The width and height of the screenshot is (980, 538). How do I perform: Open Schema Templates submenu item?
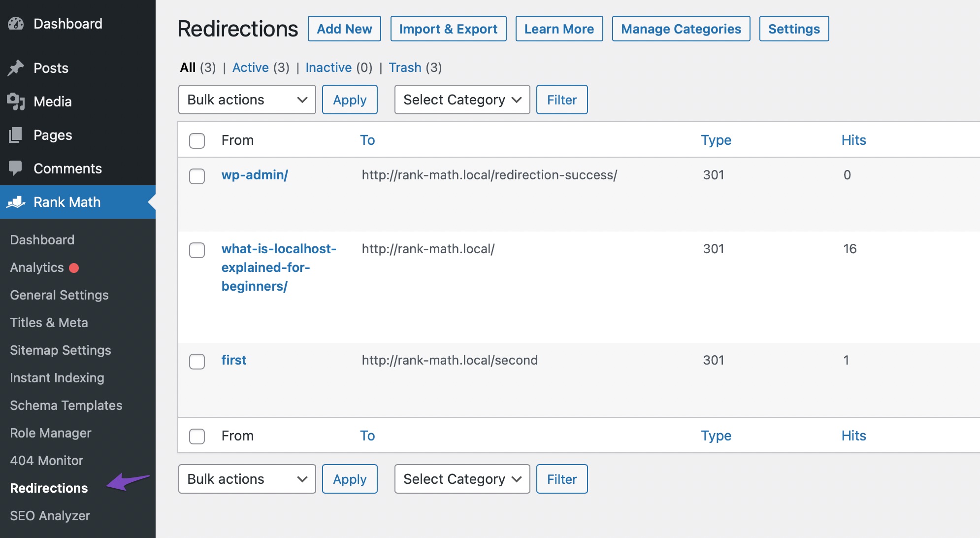(x=66, y=405)
